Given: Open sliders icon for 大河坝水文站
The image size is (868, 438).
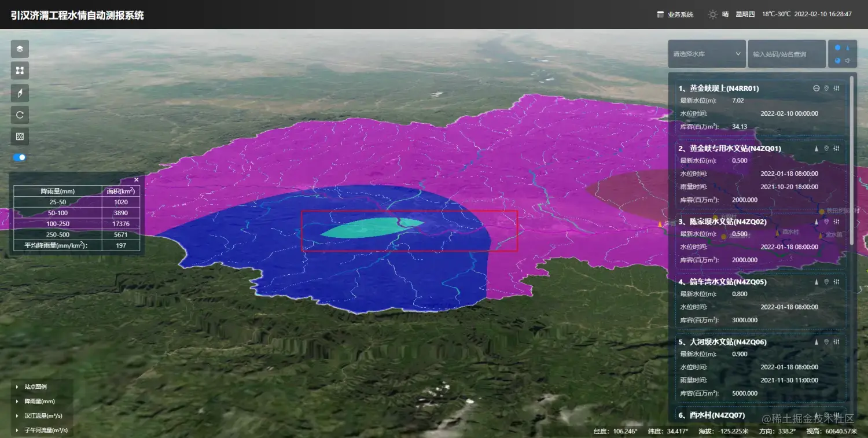Looking at the screenshot, I should [837, 342].
